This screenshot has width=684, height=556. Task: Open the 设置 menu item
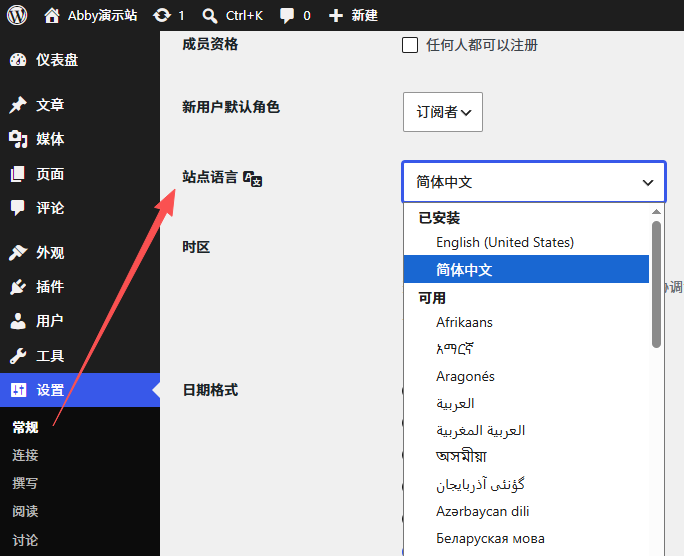pos(80,390)
